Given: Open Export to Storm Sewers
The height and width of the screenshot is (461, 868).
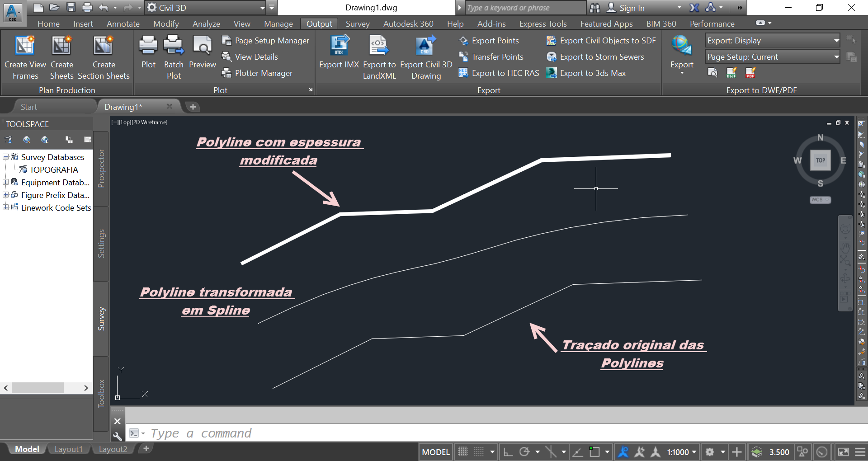Looking at the screenshot, I should click(602, 56).
